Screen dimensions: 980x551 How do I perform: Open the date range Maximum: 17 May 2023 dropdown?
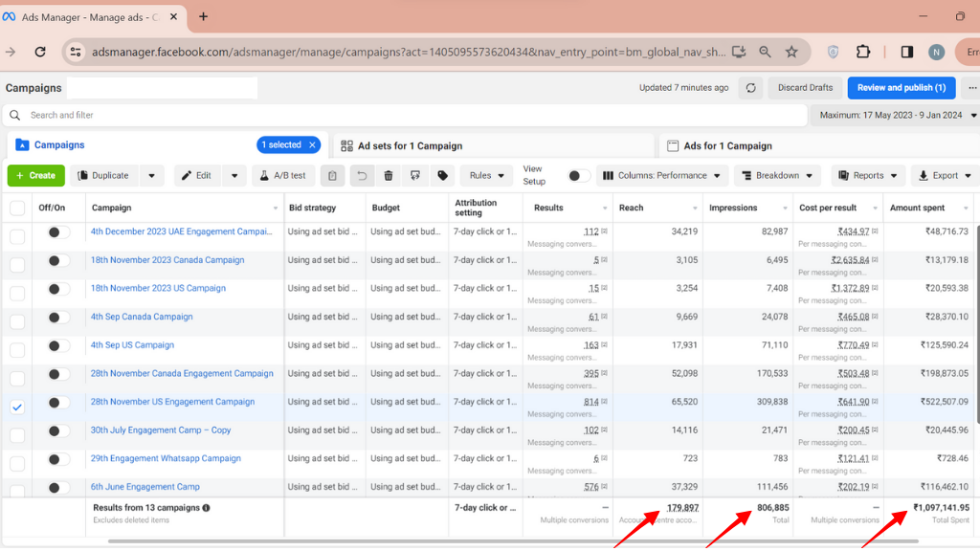click(x=896, y=116)
